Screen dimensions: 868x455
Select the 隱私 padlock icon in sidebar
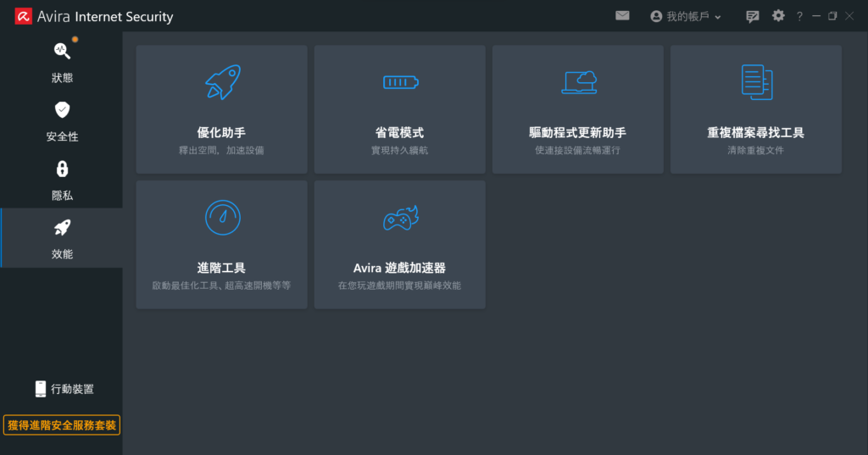click(x=62, y=169)
